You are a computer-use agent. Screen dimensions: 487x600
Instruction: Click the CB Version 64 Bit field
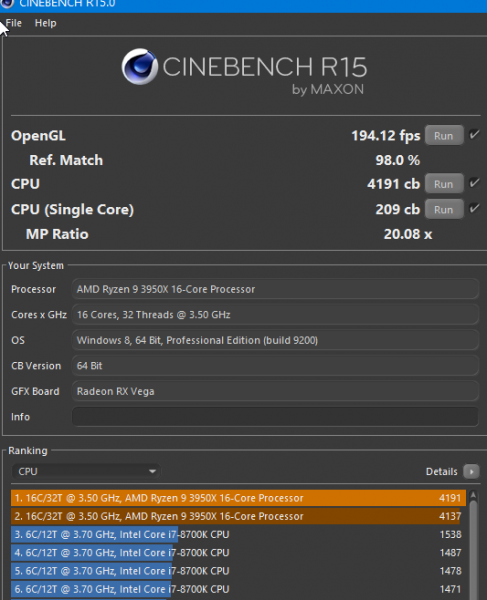point(275,366)
